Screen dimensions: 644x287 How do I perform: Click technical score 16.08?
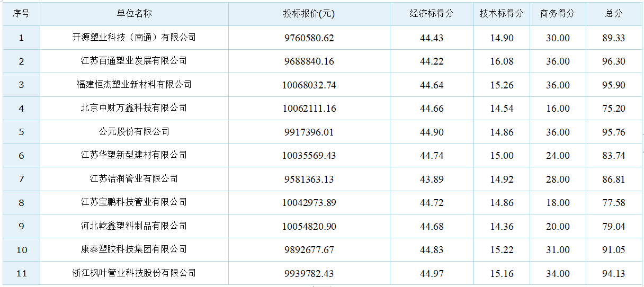[502, 61]
